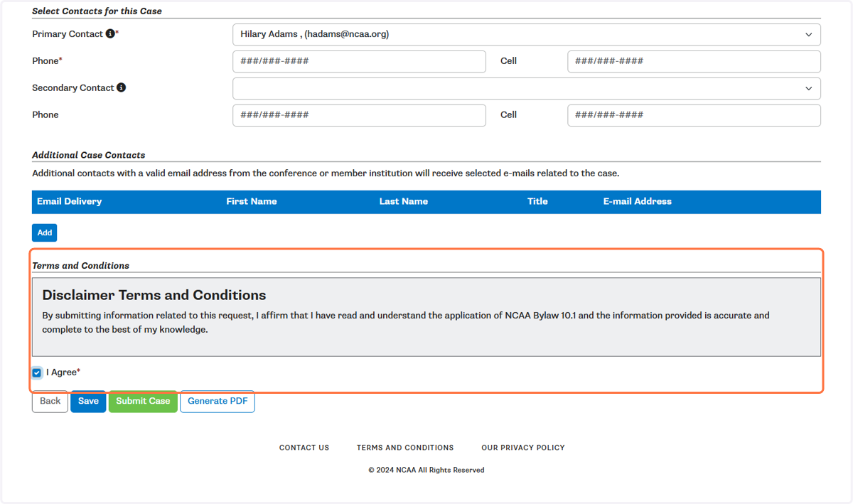Click info icon beside Secondary Contact
Viewport: 853px width, 504px height.
pyautogui.click(x=121, y=88)
